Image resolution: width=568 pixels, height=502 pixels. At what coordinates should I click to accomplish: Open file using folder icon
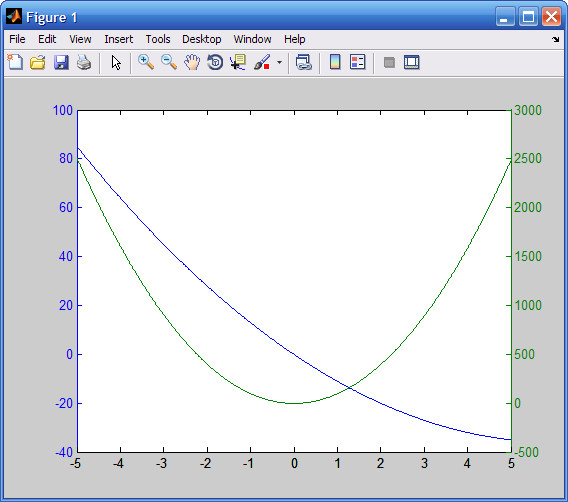point(38,62)
